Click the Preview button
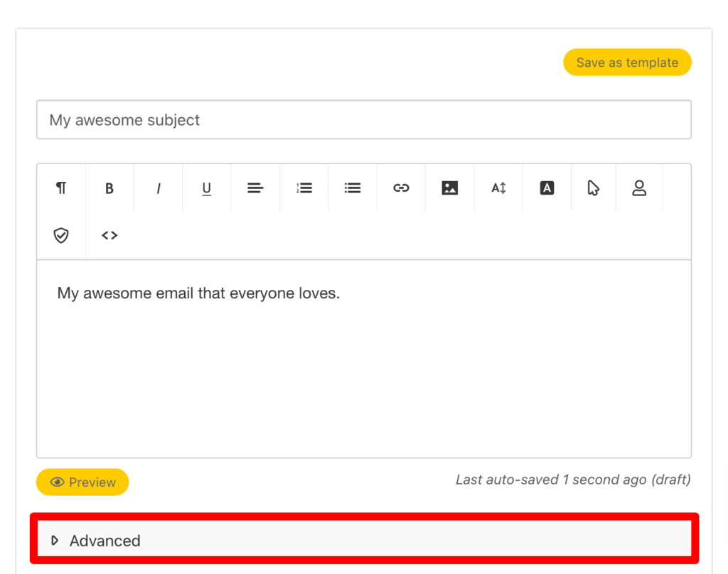This screenshot has width=728, height=574. point(82,482)
